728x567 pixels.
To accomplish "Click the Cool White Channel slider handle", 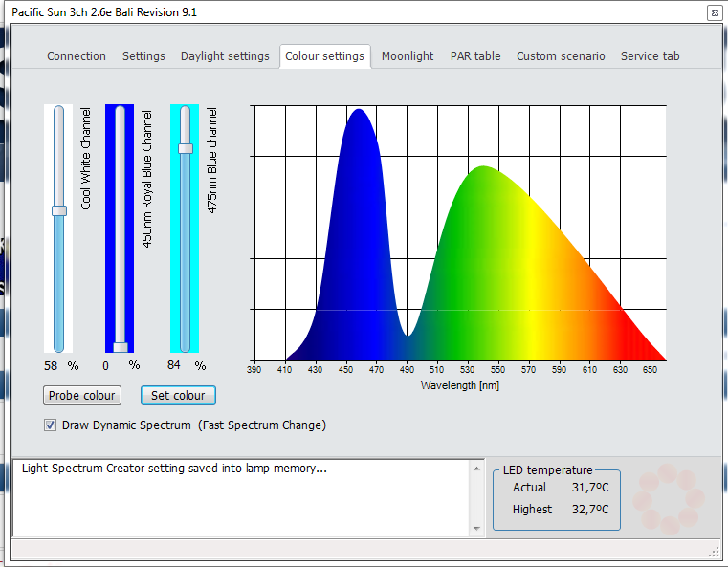I will click(x=59, y=210).
